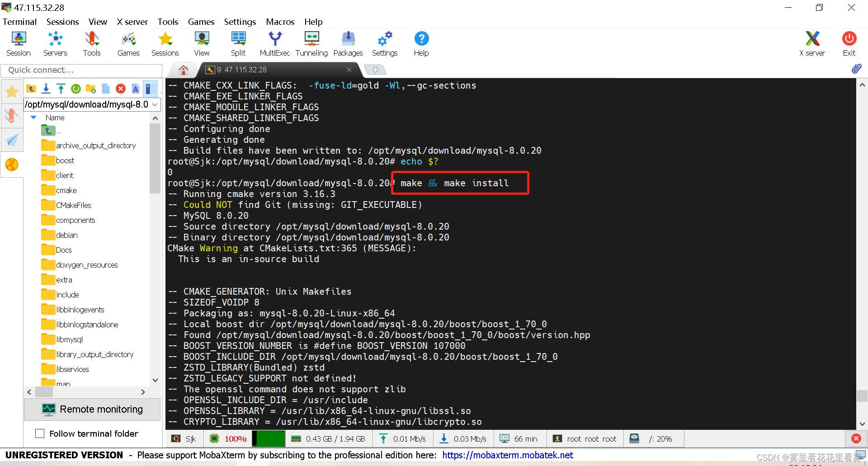Open the Help question-mark toolbar icon
Screen dimensions: 868x466
pos(421,44)
